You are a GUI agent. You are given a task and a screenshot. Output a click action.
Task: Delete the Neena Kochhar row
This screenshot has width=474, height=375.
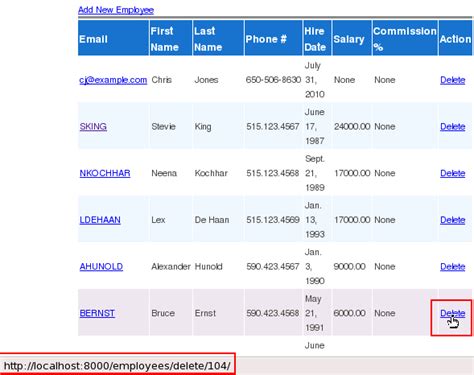[452, 173]
